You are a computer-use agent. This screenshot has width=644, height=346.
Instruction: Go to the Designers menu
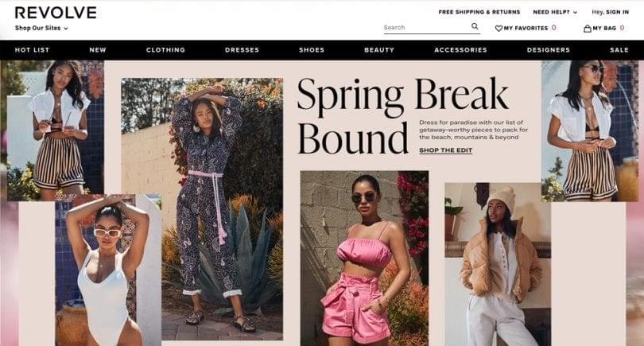(549, 50)
